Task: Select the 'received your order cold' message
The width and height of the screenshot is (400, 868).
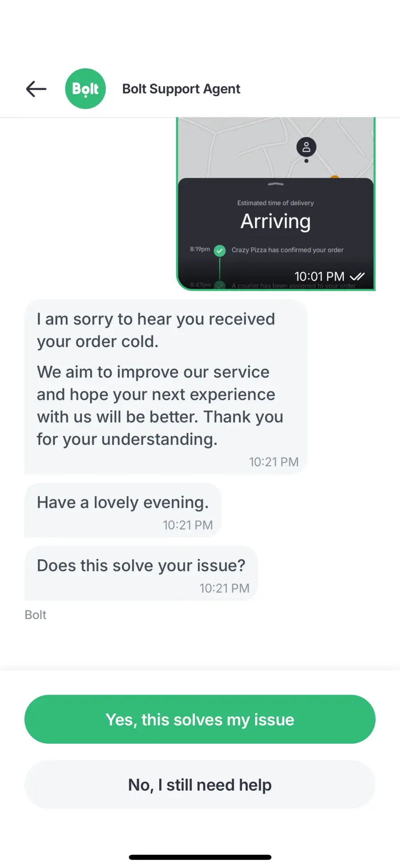Action: (x=166, y=387)
